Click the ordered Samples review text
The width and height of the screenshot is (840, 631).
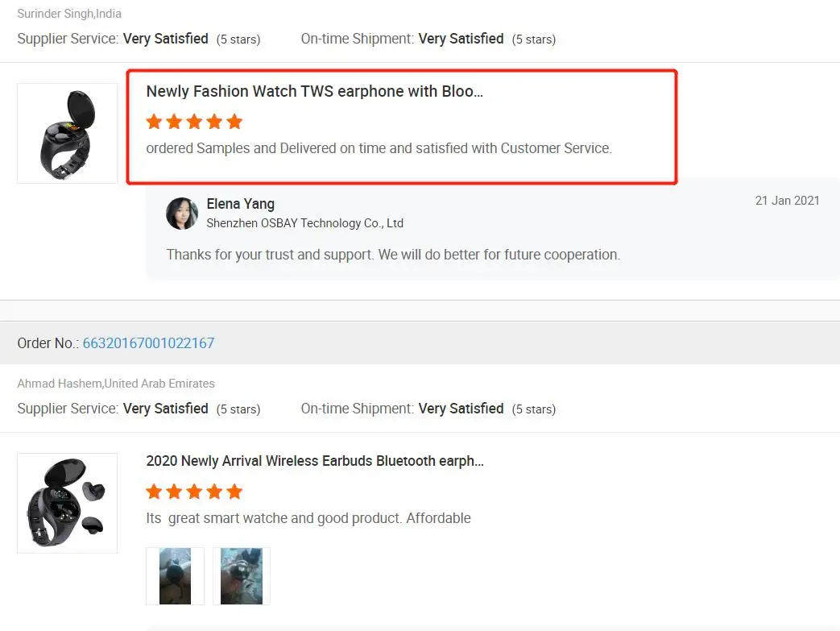click(x=379, y=148)
